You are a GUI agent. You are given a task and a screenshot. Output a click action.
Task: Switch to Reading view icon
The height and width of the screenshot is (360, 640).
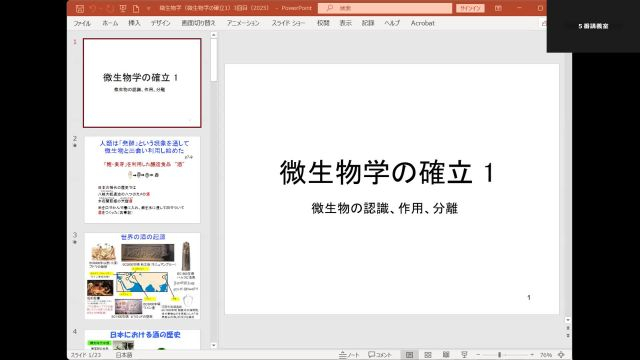pos(446,355)
